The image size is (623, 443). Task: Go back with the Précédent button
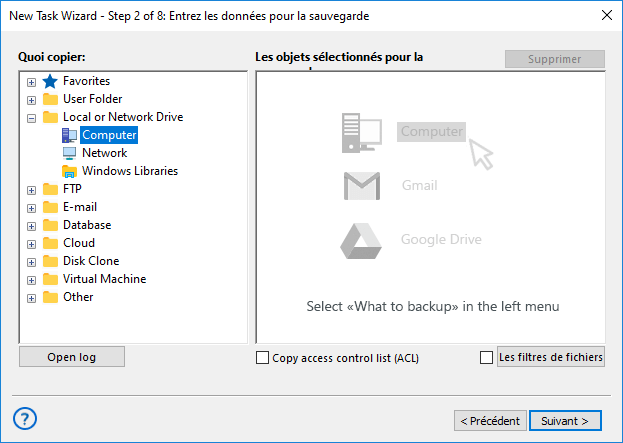(x=489, y=420)
